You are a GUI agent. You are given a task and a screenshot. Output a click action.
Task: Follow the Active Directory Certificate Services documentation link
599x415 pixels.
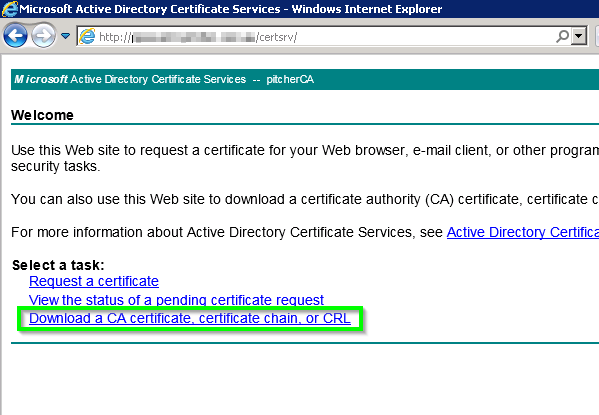pyautogui.click(x=523, y=232)
